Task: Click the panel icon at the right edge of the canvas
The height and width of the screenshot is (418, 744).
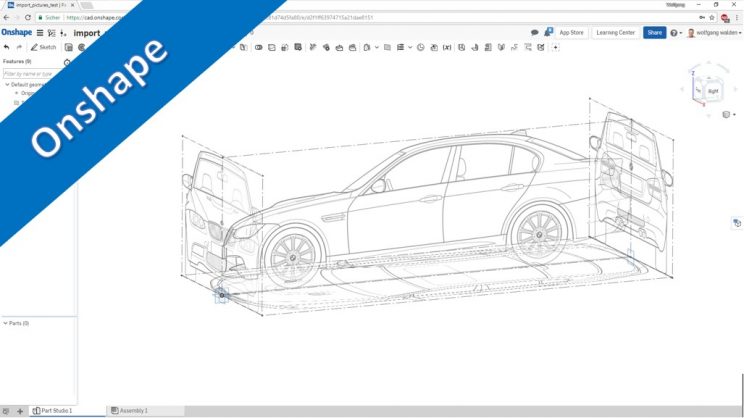Action: [736, 223]
